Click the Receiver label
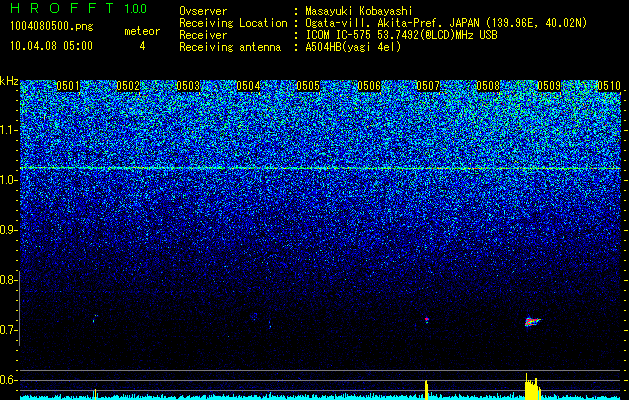 [x=203, y=35]
